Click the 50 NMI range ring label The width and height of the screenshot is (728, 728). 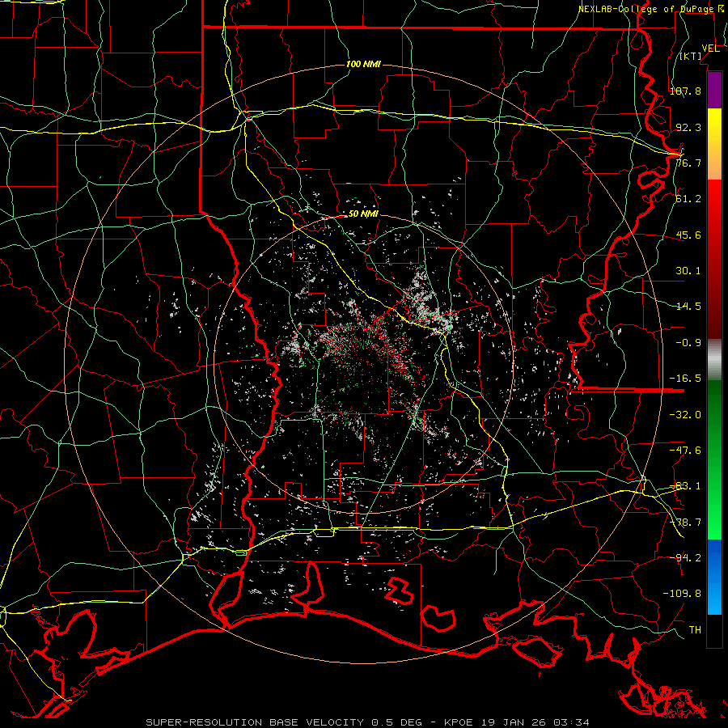tap(363, 214)
